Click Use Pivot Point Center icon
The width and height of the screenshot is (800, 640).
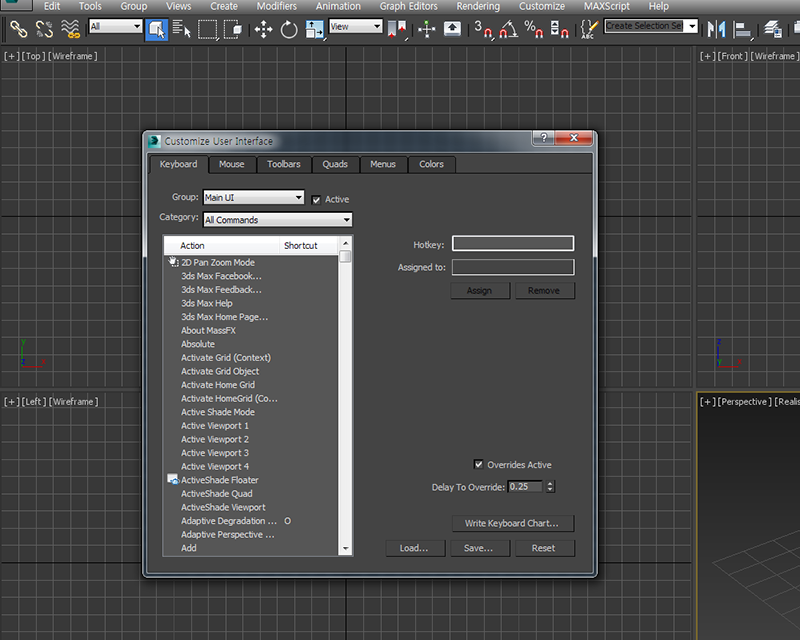coord(397,29)
